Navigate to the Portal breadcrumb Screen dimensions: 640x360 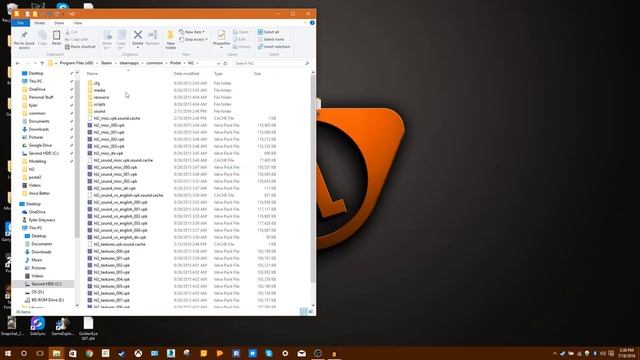pyautogui.click(x=176, y=63)
